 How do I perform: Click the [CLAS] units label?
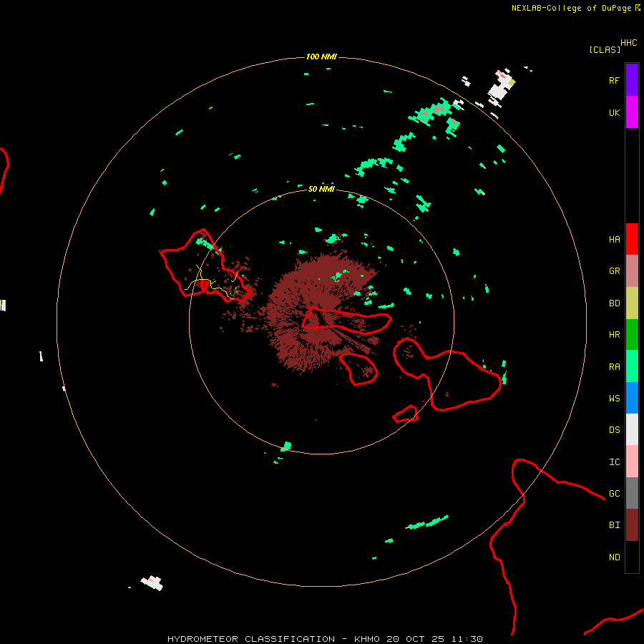coord(605,50)
